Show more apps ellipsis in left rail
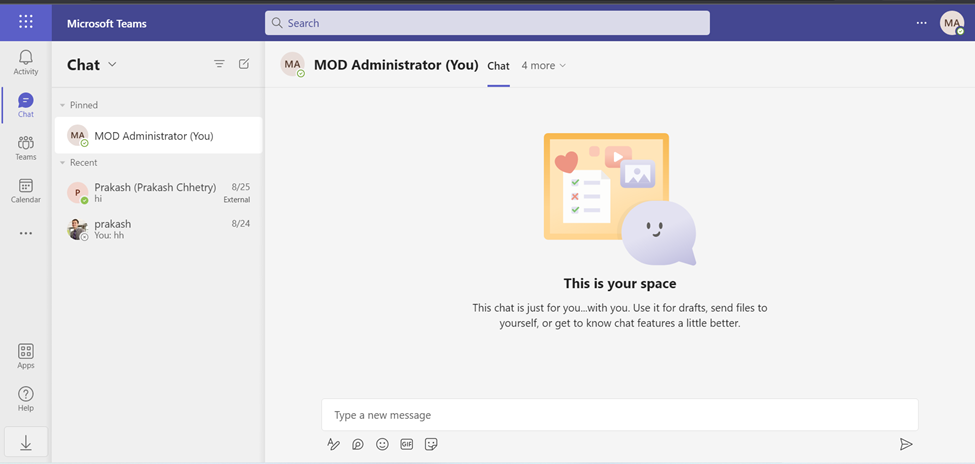The height and width of the screenshot is (464, 975). [25, 233]
